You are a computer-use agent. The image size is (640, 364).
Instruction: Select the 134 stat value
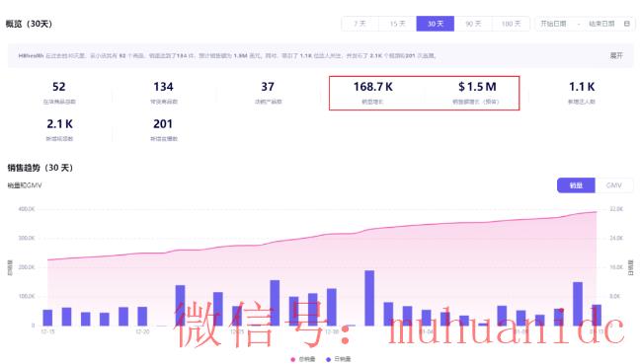pos(163,87)
